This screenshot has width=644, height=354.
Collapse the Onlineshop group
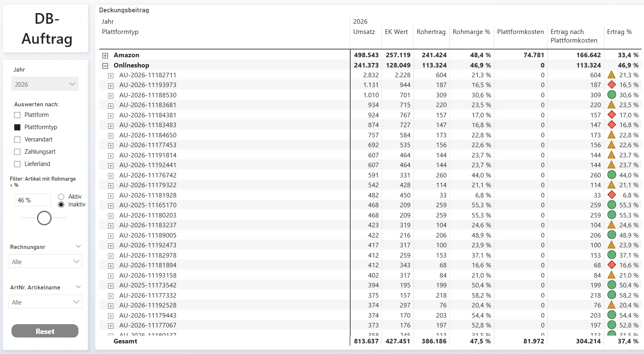click(105, 65)
